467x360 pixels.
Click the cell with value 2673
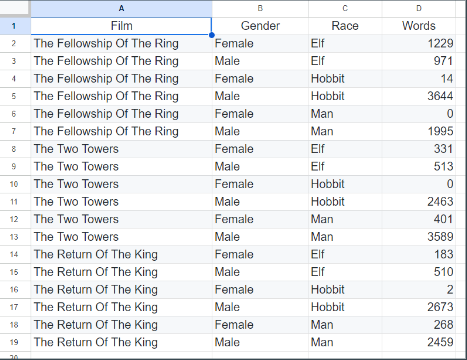(419, 307)
